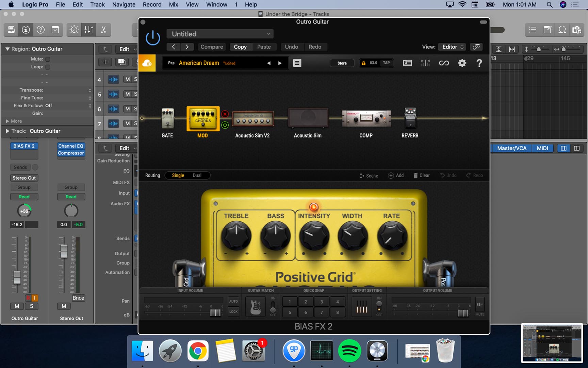The height and width of the screenshot is (368, 588).
Task: Open the Untitled preset dropdown
Action: click(220, 34)
